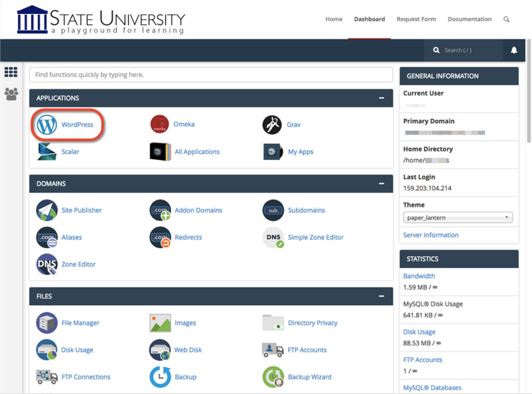Open the FTP Connections icon

pos(47,377)
